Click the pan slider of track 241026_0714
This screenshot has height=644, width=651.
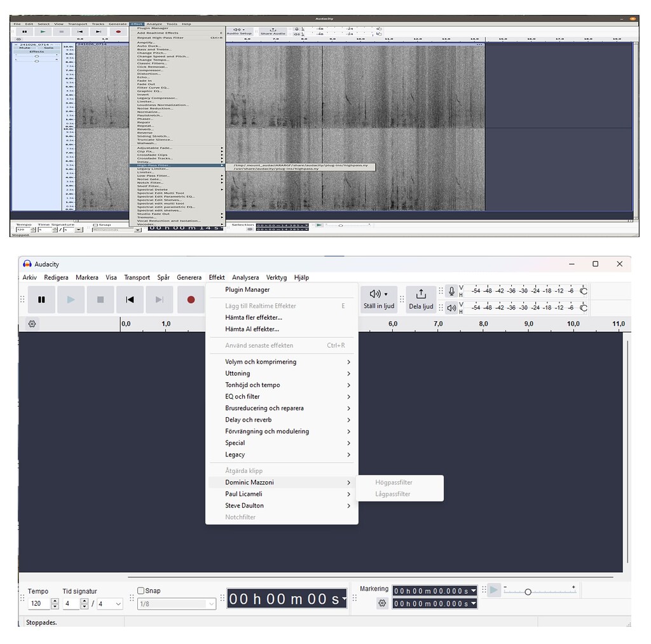[36, 61]
